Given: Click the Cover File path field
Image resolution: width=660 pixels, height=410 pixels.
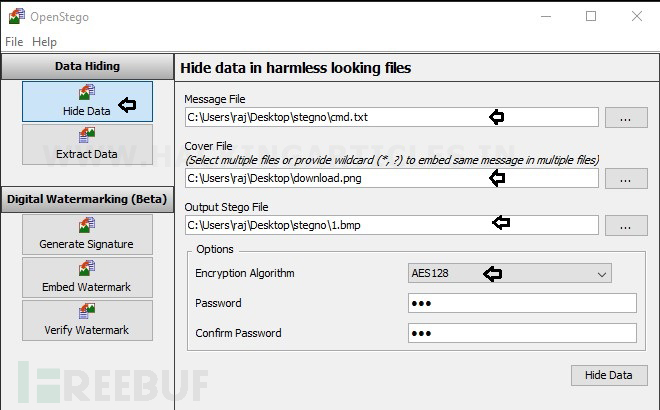Looking at the screenshot, I should (x=391, y=178).
